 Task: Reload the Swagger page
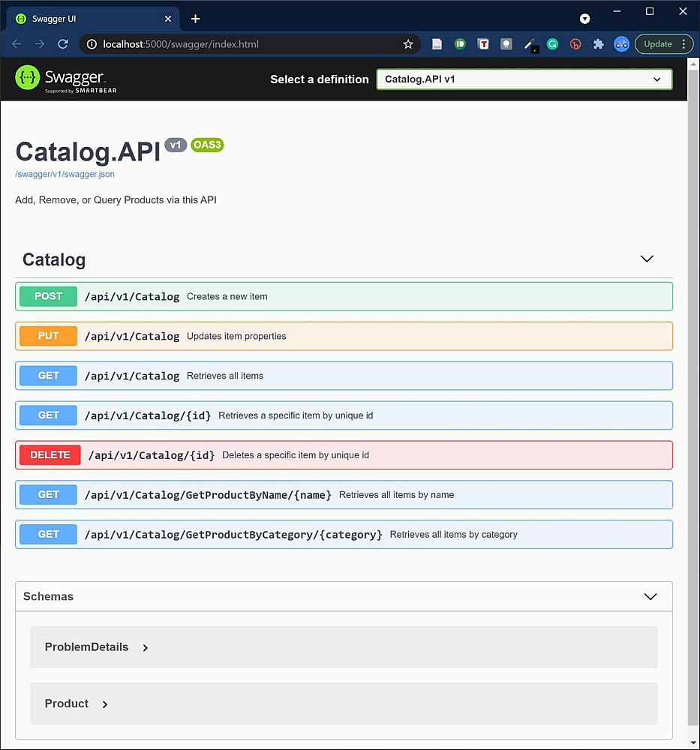click(63, 44)
